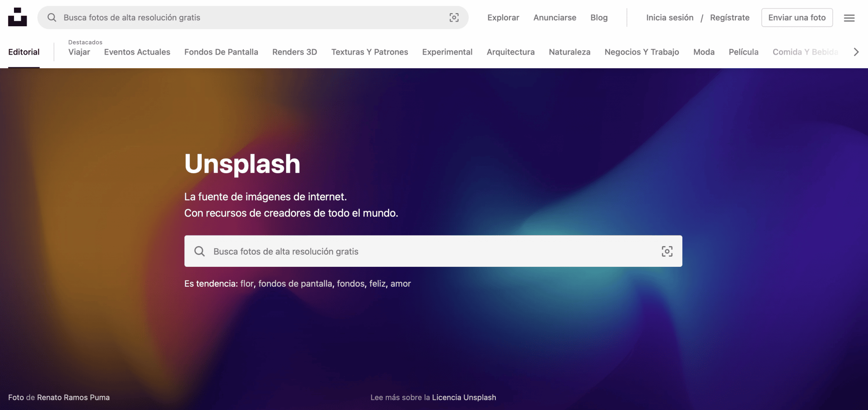
Task: Open visual search in the top search bar
Action: (454, 17)
